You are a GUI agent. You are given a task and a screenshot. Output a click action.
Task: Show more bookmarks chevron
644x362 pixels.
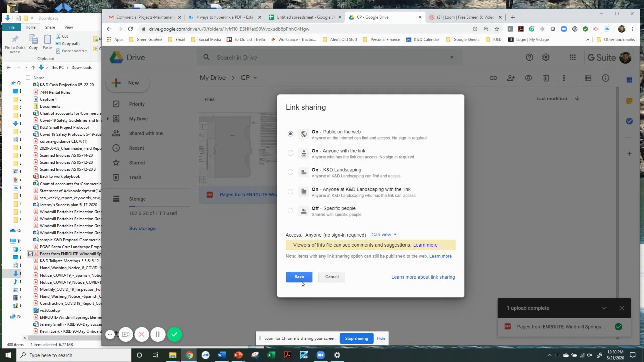587,39
